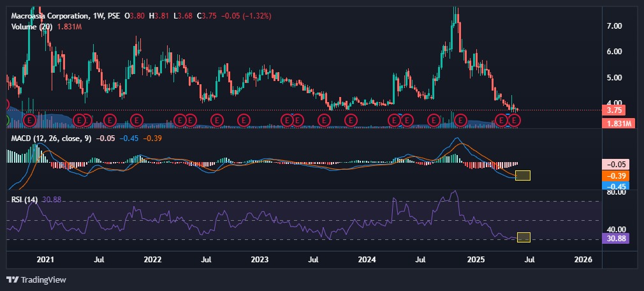Click the purple 30.88 RSI value label
The width and height of the screenshot is (644, 291).
pyautogui.click(x=616, y=239)
